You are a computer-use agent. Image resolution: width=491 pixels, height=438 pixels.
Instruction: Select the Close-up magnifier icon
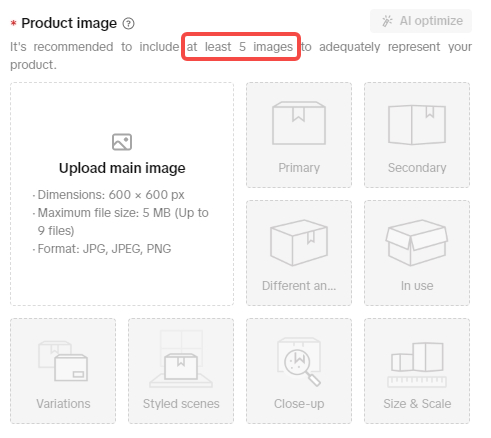(299, 362)
